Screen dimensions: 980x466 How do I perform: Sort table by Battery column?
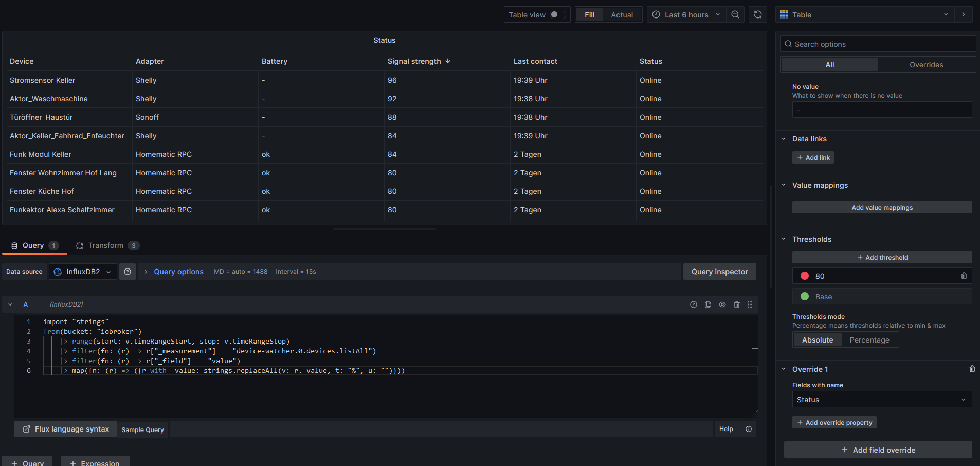275,61
